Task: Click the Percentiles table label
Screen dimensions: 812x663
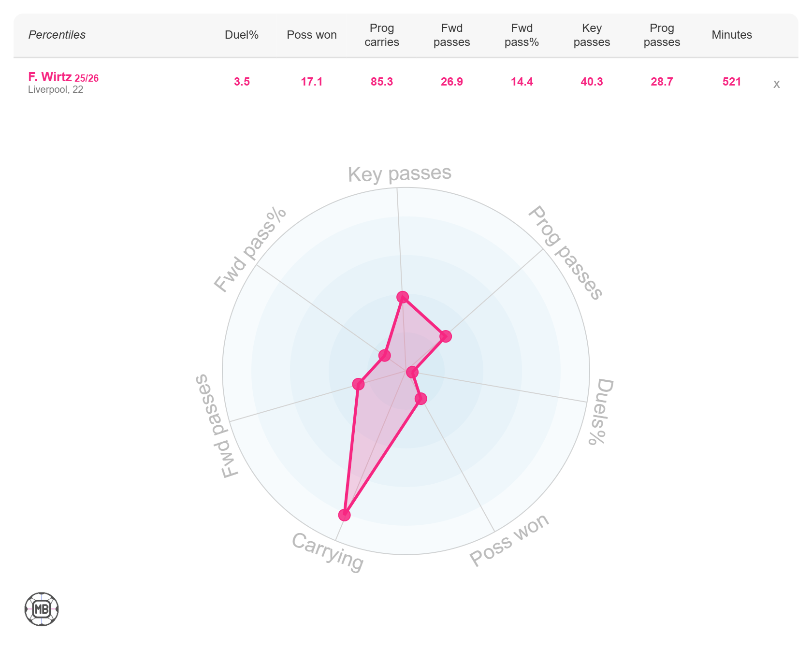Action: point(57,35)
